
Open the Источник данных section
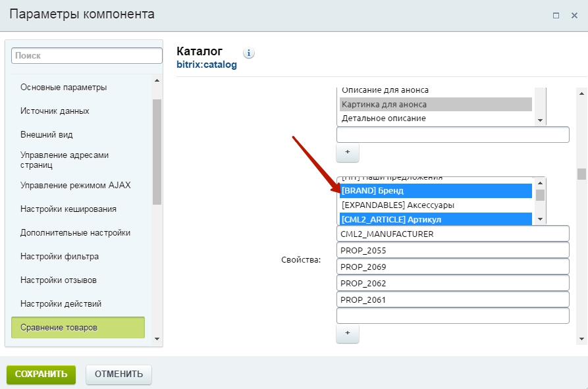point(55,111)
